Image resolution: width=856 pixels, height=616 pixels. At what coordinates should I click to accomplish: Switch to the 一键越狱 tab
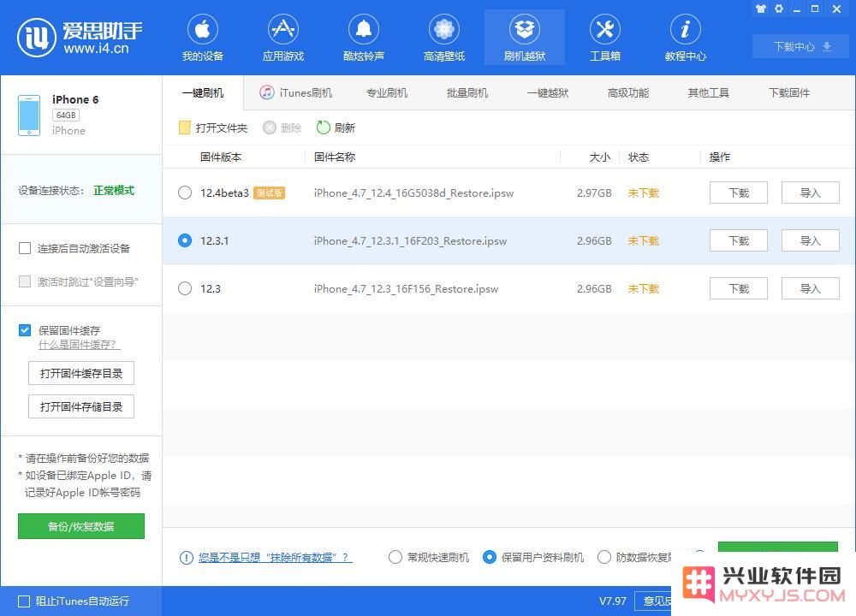point(548,92)
